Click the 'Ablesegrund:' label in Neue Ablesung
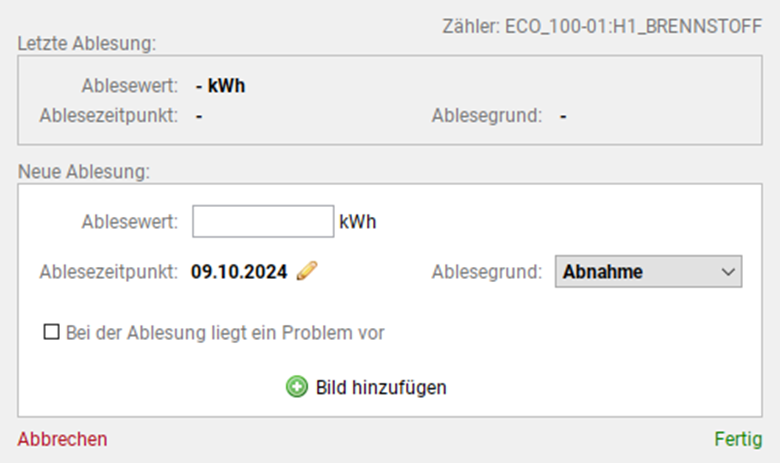The width and height of the screenshot is (780, 463). coord(487,271)
